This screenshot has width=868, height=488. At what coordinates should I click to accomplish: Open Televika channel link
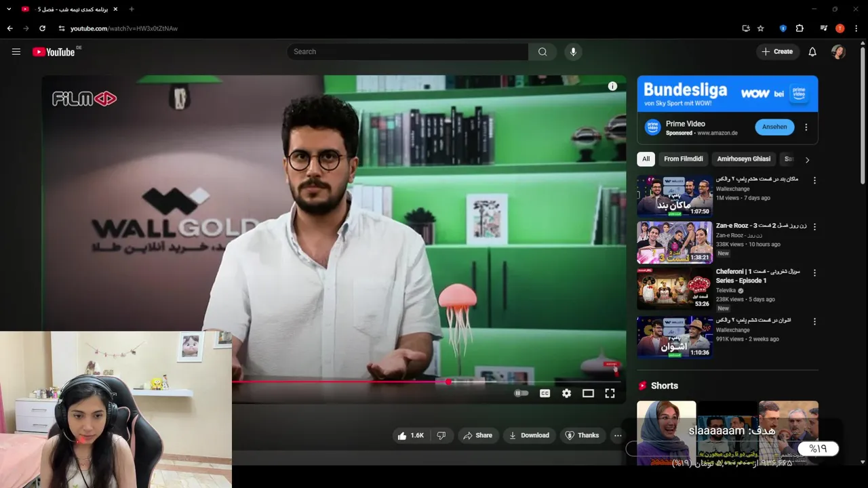coord(726,290)
